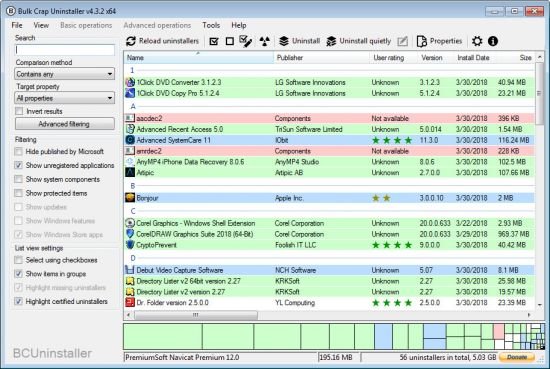
Task: Open the Comparison method dropdown
Action: pyautogui.click(x=65, y=74)
